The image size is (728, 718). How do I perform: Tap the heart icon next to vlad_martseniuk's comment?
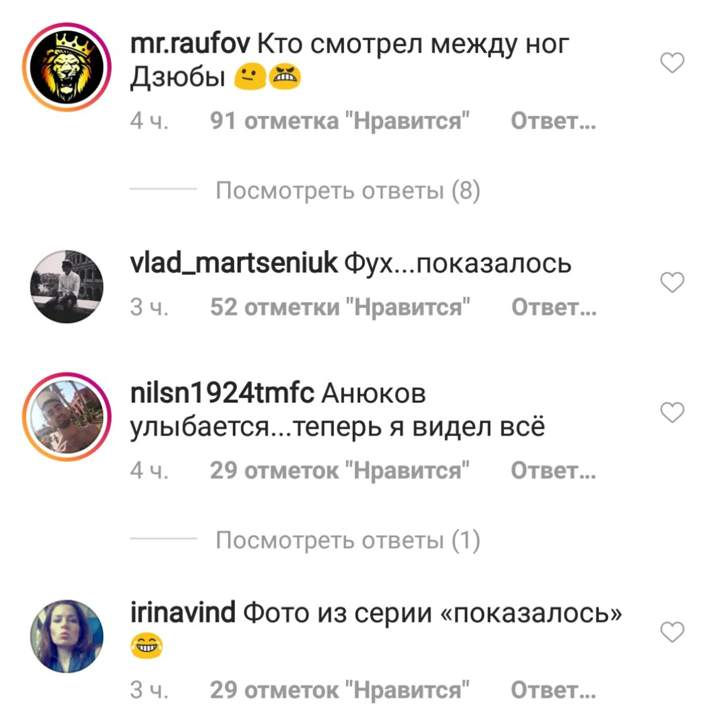point(672,282)
